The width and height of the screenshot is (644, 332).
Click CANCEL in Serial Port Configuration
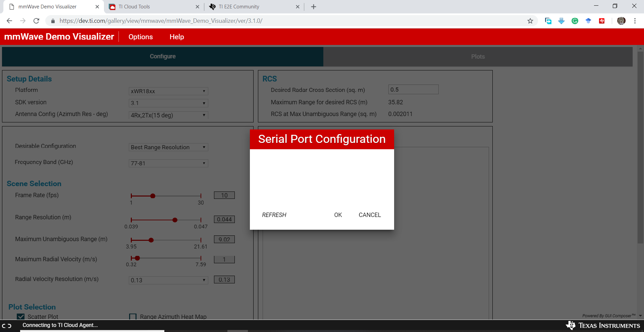[370, 215]
